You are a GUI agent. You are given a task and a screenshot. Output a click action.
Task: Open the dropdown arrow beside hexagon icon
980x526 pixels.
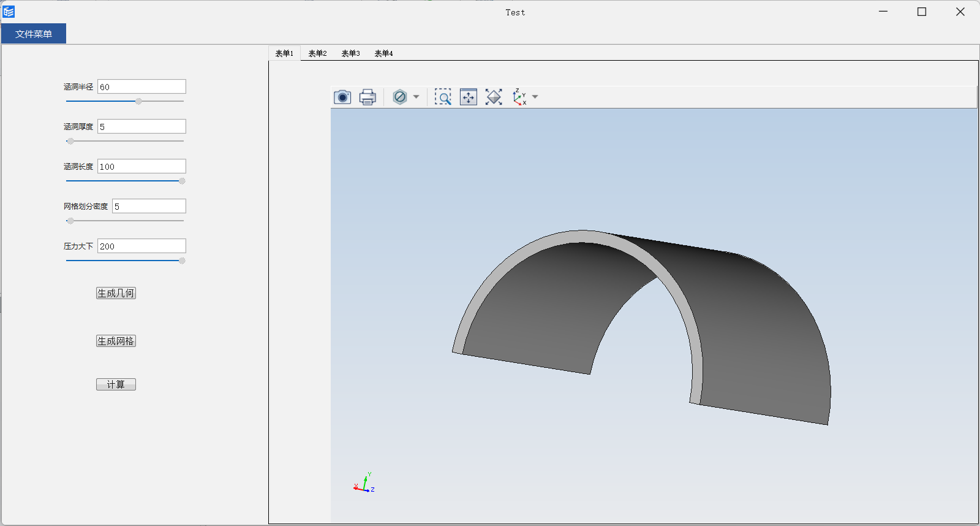[417, 97]
